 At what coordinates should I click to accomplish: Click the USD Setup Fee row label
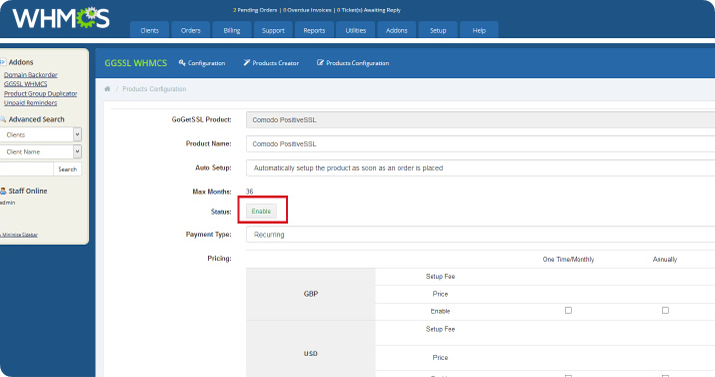point(440,329)
